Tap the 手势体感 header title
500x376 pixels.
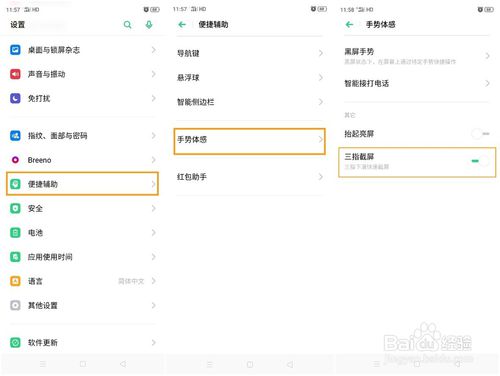pos(381,24)
